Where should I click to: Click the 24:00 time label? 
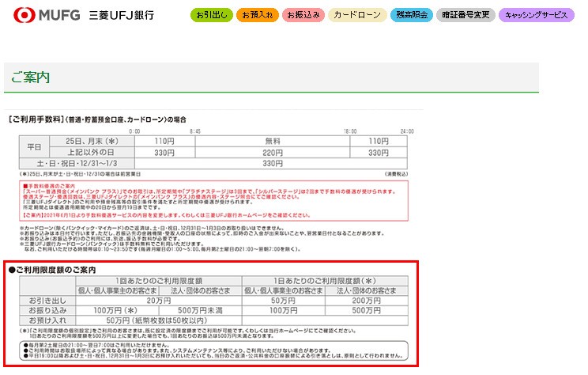[407, 131]
